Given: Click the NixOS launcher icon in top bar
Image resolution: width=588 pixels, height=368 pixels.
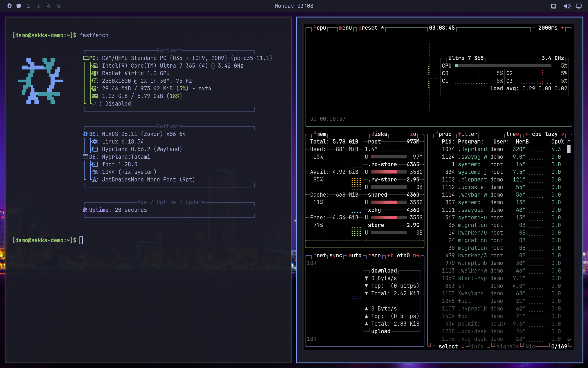Looking at the screenshot, I should (x=9, y=6).
